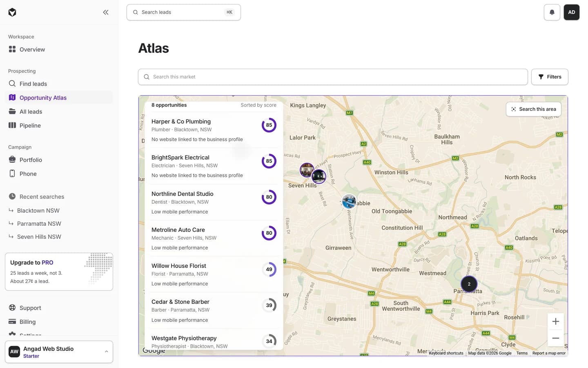Click the Overview grid icon

click(x=12, y=49)
